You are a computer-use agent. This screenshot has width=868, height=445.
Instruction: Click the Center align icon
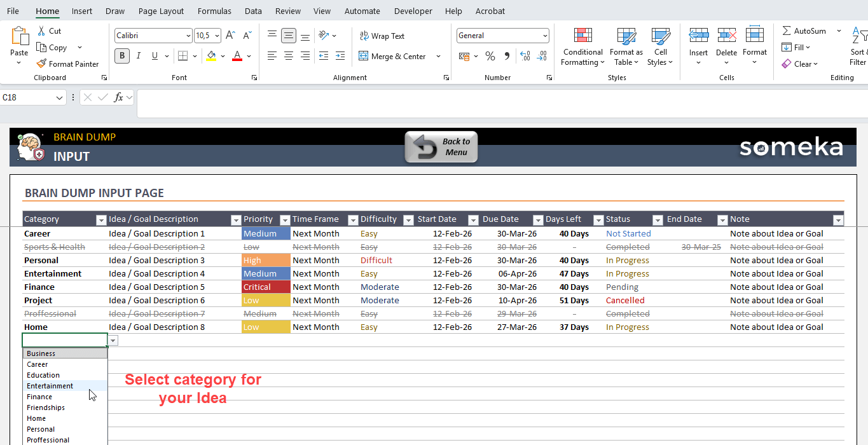point(289,56)
